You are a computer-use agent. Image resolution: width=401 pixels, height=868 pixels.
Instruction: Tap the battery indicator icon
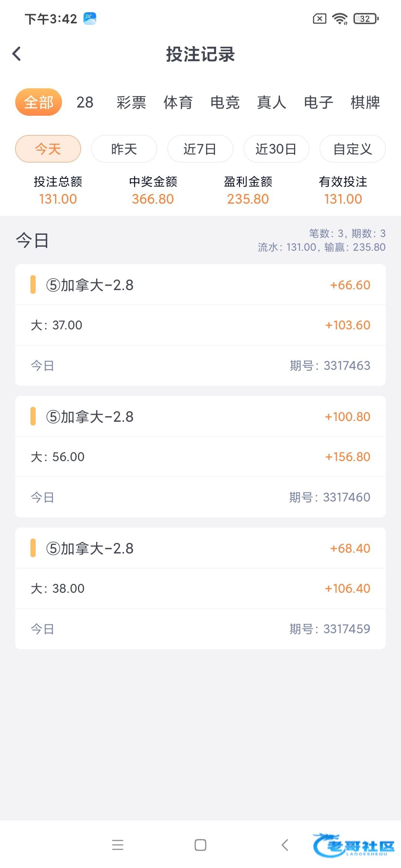click(366, 19)
